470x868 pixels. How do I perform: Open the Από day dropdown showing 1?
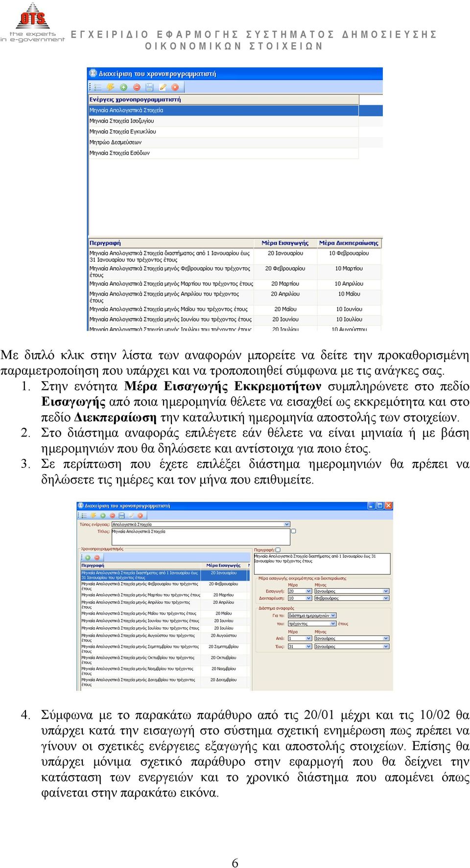point(308,638)
